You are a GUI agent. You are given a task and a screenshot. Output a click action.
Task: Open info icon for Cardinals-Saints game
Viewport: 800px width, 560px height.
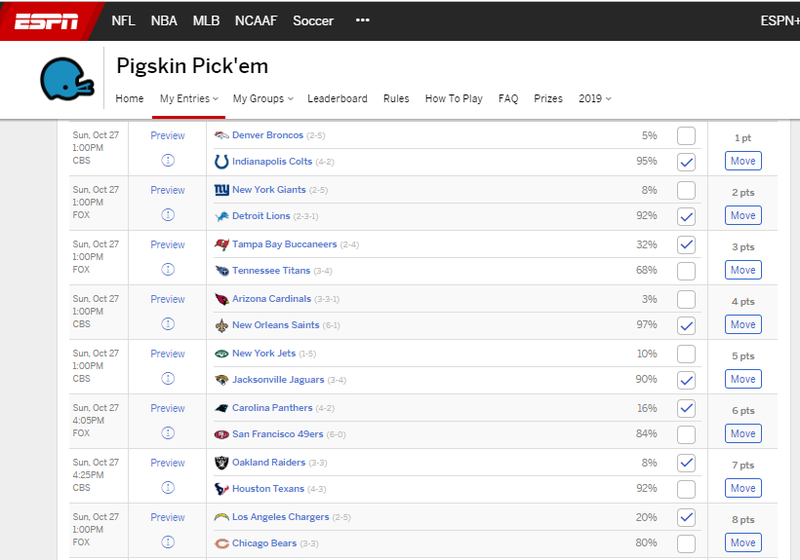[x=168, y=324]
